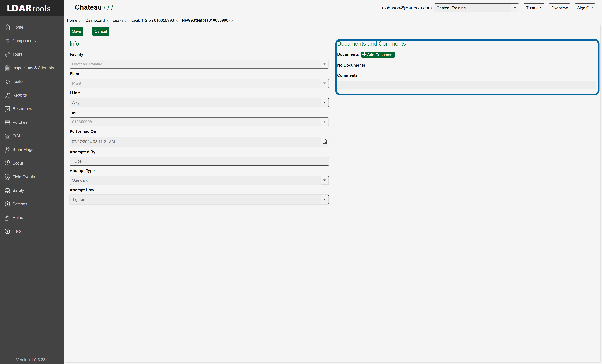Screen dimensions: 602x364
Task: Open Inspections & Attempts clipboard icon
Action: (7, 68)
